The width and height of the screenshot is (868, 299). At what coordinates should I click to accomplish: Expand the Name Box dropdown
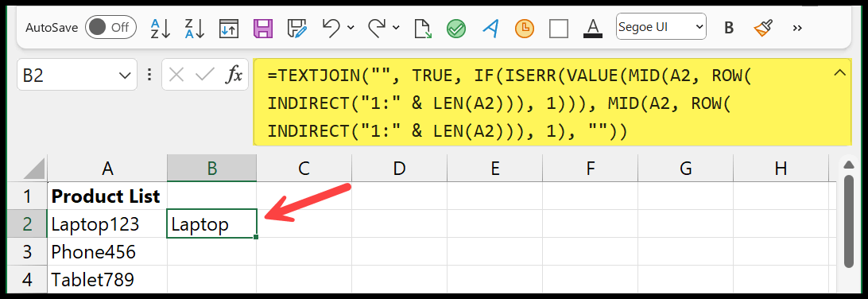(x=123, y=76)
